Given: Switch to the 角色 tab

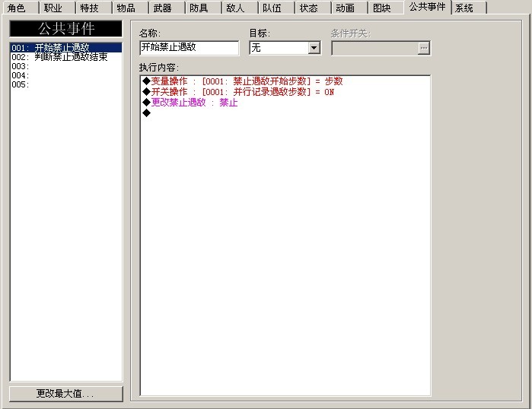Looking at the screenshot, I should point(20,8).
